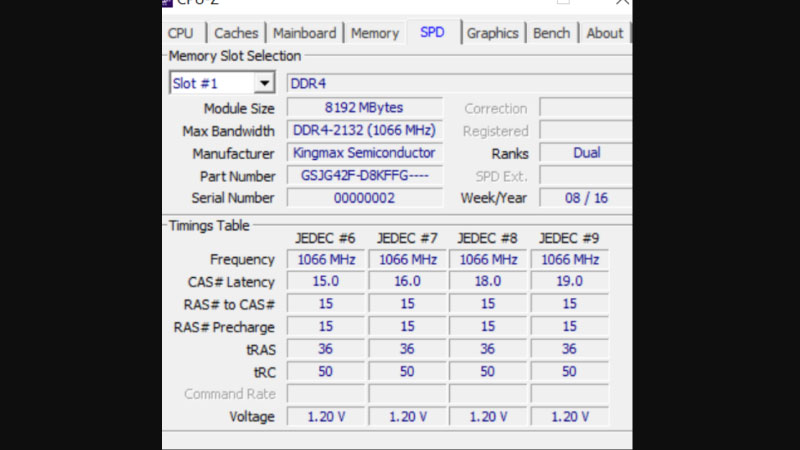This screenshot has height=450, width=800.
Task: Switch to the CPU tab
Action: tap(181, 33)
